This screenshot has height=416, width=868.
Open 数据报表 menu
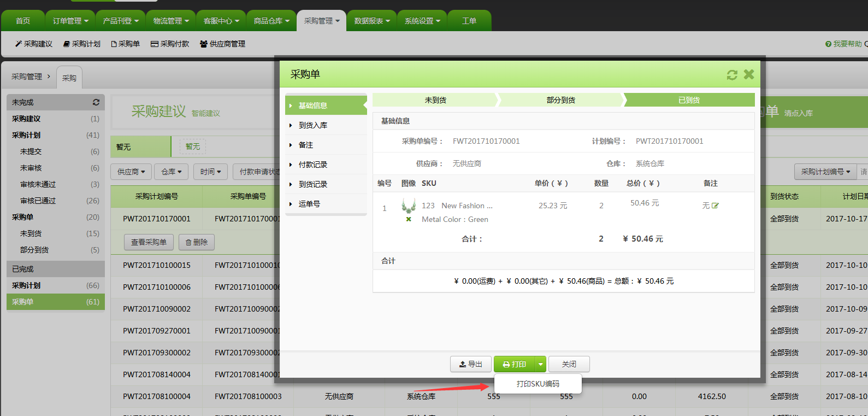pos(372,21)
